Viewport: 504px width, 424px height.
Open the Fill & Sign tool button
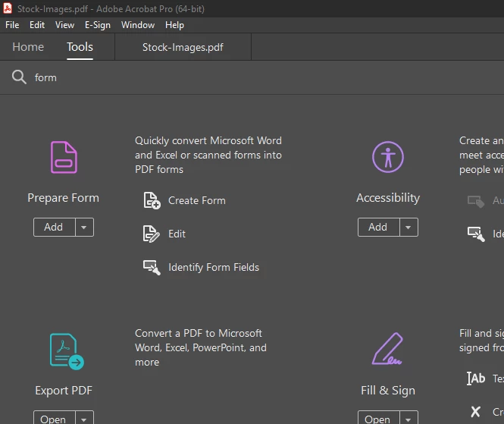point(379,417)
